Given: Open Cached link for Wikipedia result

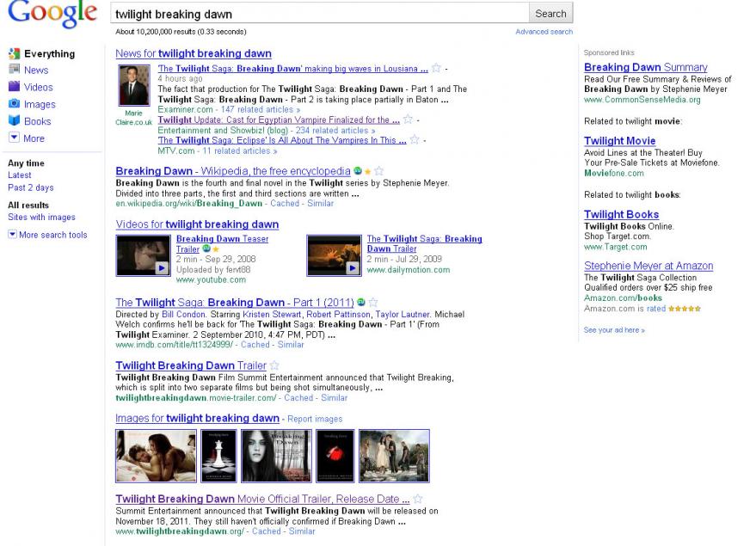Looking at the screenshot, I should tap(285, 204).
